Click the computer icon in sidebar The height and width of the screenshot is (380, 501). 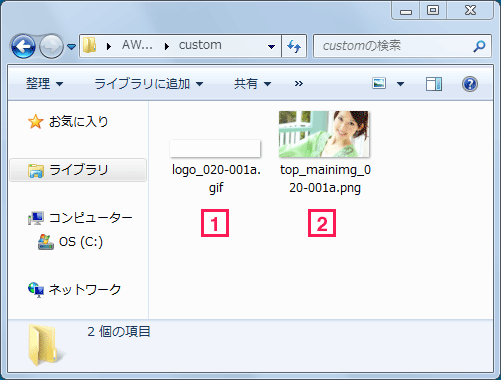[x=35, y=218]
